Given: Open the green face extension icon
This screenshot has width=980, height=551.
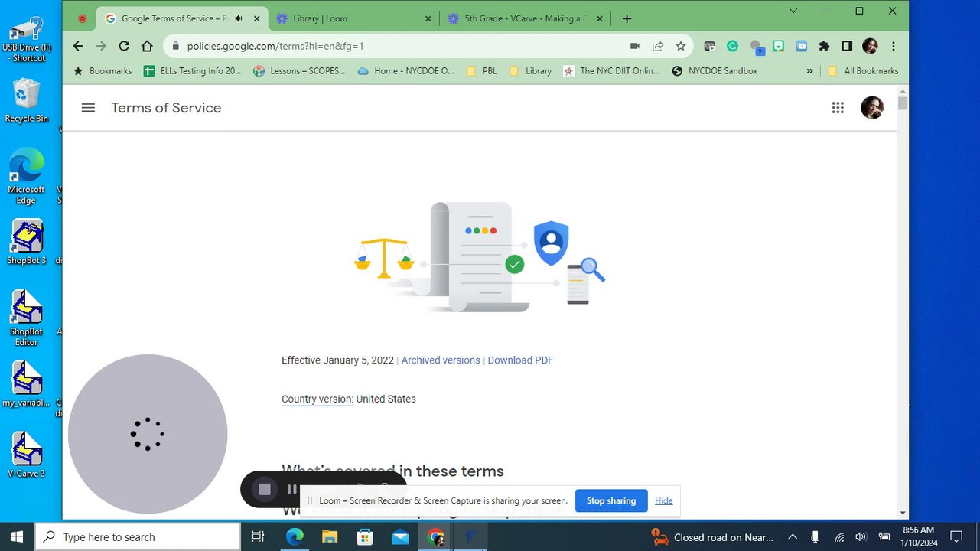Looking at the screenshot, I should 778,46.
